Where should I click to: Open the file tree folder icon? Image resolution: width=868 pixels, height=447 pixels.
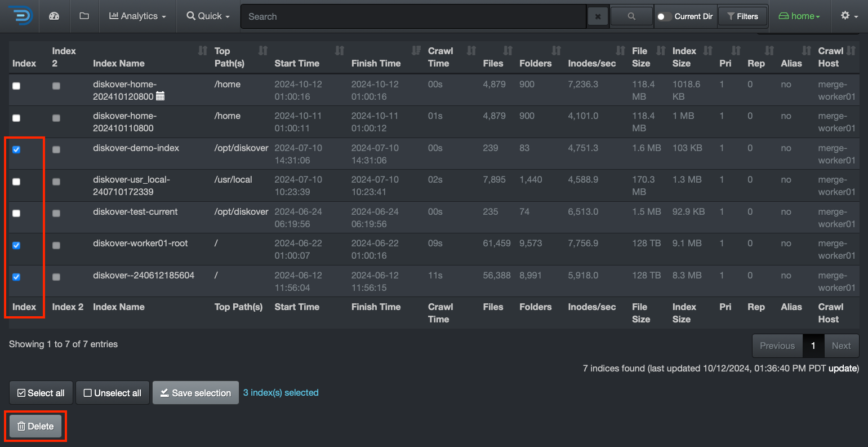[x=84, y=16]
